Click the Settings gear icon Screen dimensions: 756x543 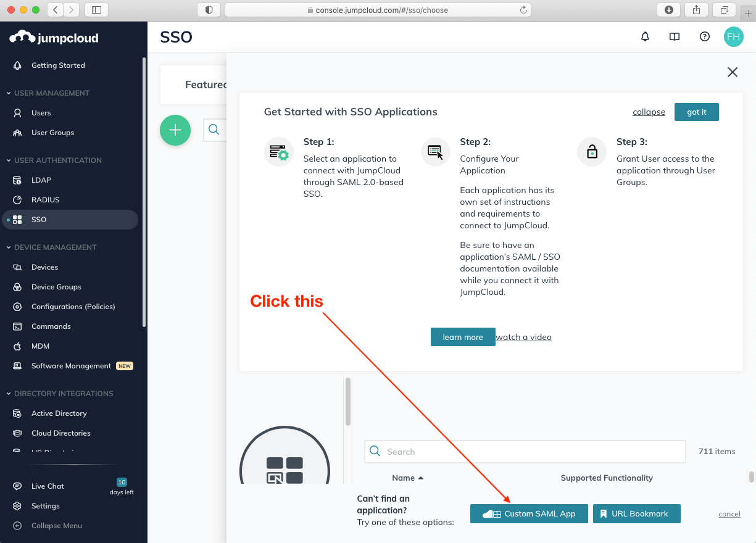point(17,506)
